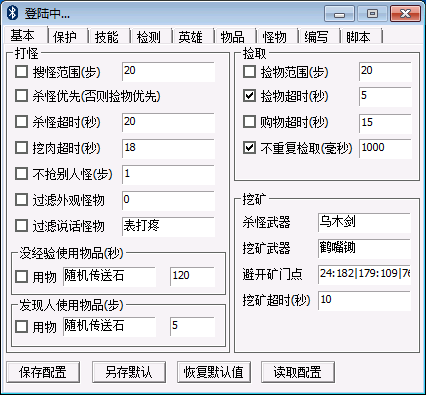Click the 过滤外观怪物 field showing 0
Viewport: 426px width, 395px height.
click(168, 201)
